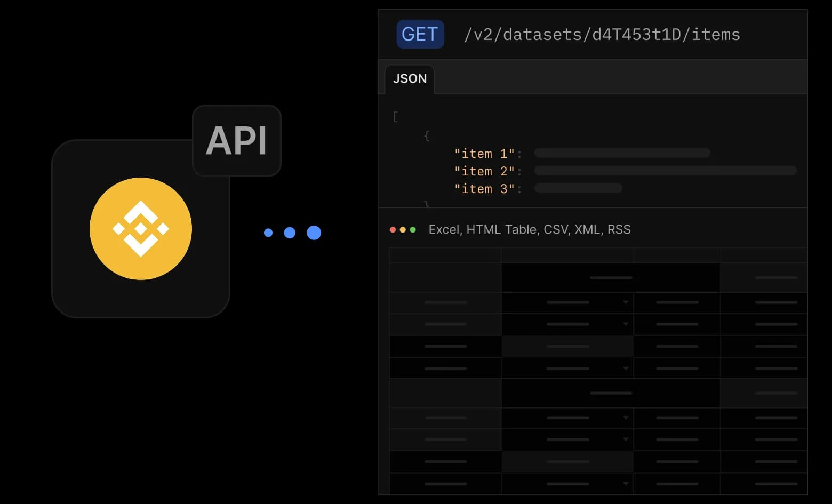The height and width of the screenshot is (504, 832).
Task: Click the blue GET method badge
Action: pyautogui.click(x=420, y=34)
